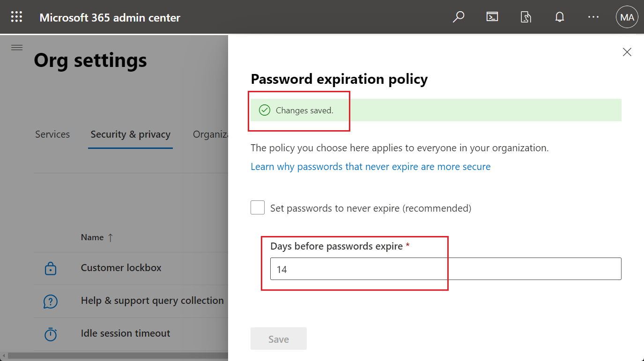Toggle the Name column sort arrow

click(110, 237)
